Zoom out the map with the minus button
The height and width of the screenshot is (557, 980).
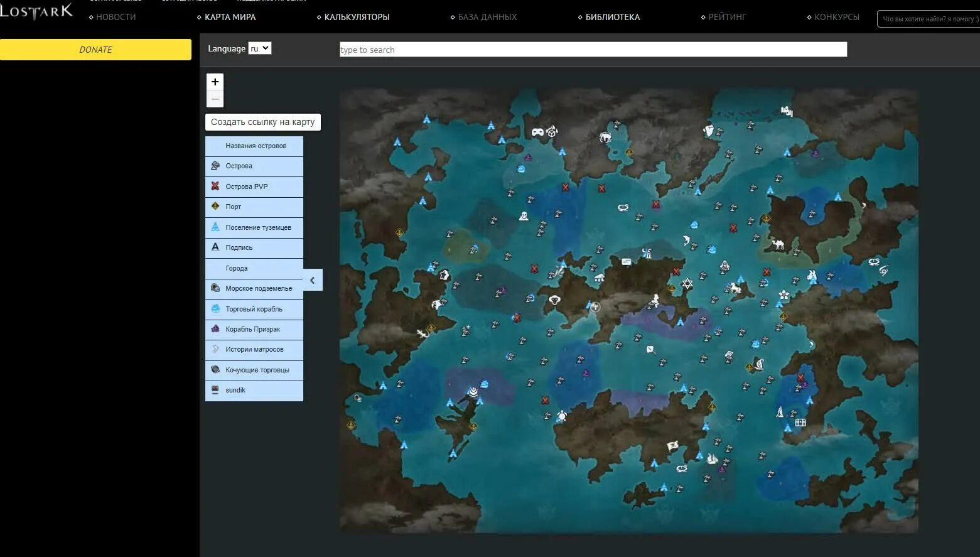point(215,99)
